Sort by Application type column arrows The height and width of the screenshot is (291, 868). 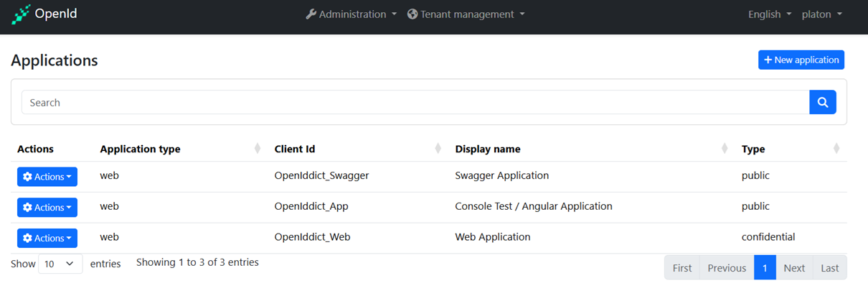click(x=257, y=149)
